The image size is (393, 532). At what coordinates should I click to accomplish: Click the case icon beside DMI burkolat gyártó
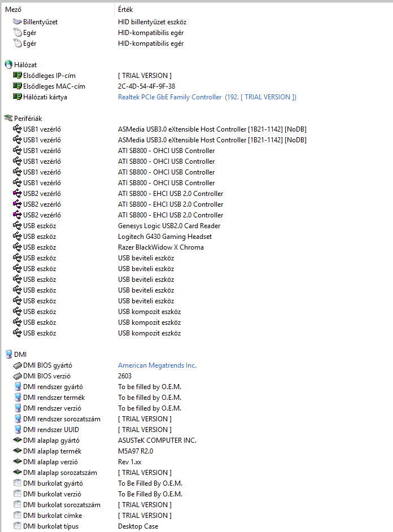[x=18, y=483]
